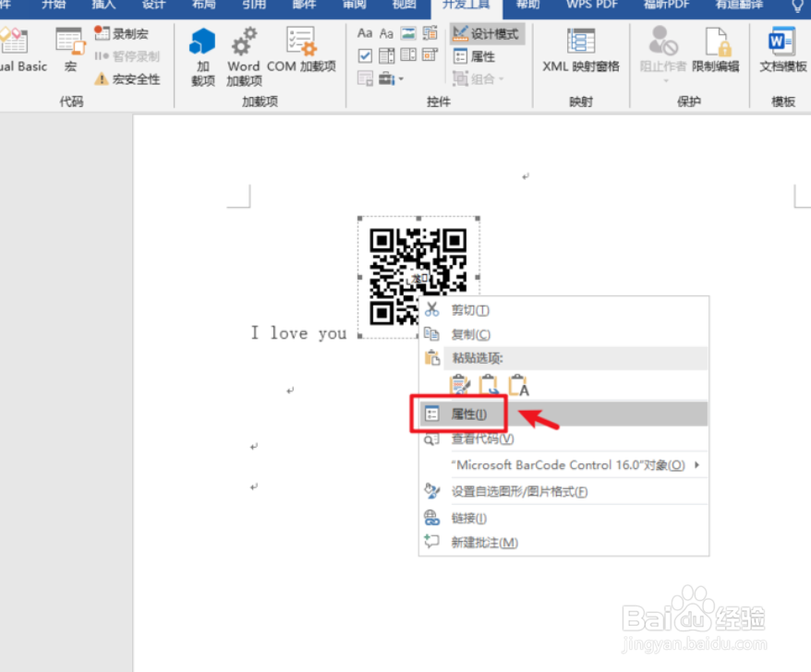
Task: Insert plain text content control (second Aa)
Action: click(x=386, y=33)
